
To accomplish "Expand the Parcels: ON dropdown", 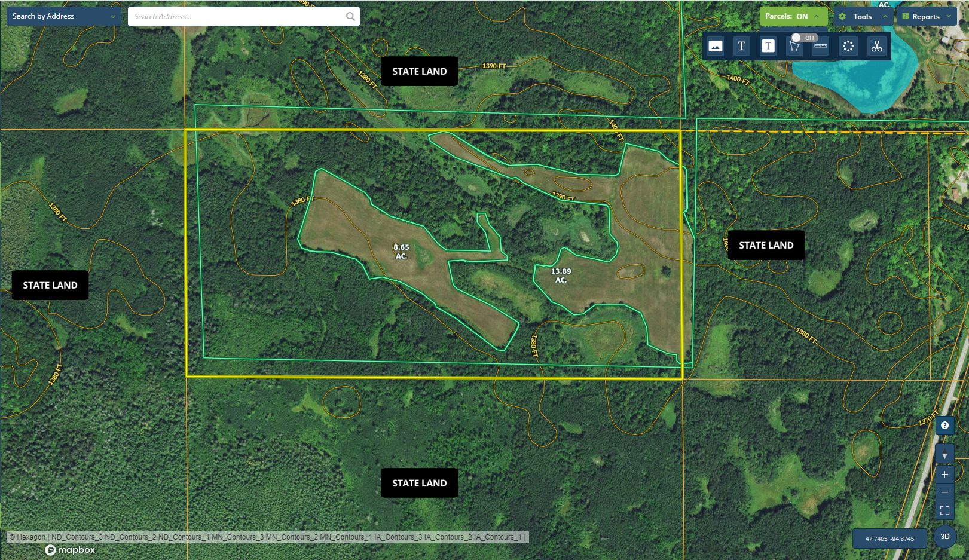I will click(793, 16).
